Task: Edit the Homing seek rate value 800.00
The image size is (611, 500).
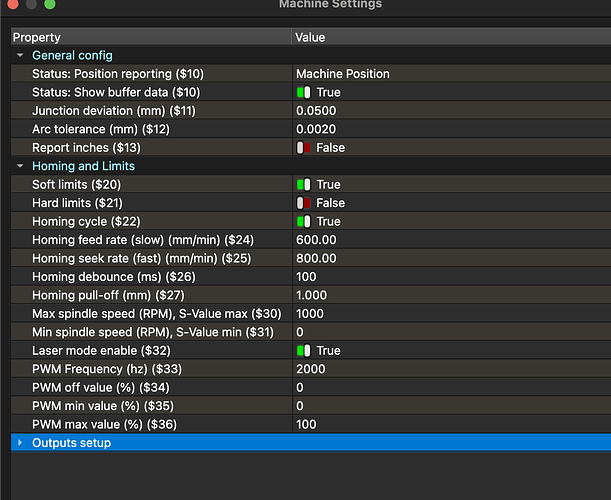Action: [316, 258]
